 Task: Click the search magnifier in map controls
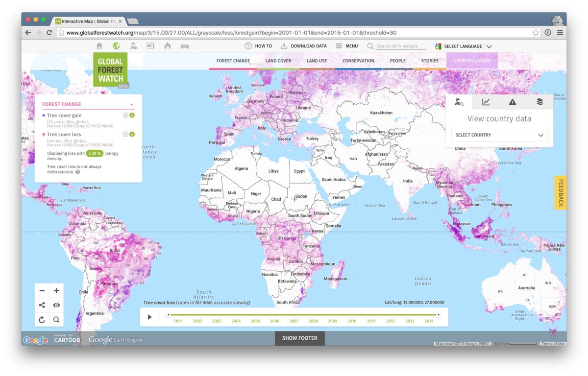[x=56, y=319]
